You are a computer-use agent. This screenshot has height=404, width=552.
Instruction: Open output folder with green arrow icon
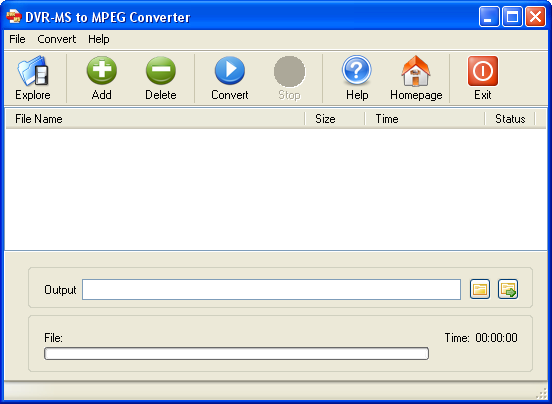coord(508,289)
